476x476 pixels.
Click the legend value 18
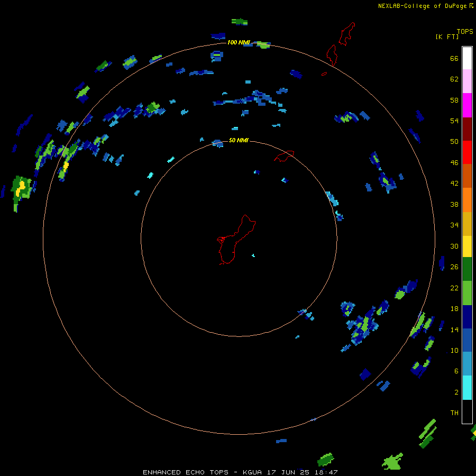454,309
